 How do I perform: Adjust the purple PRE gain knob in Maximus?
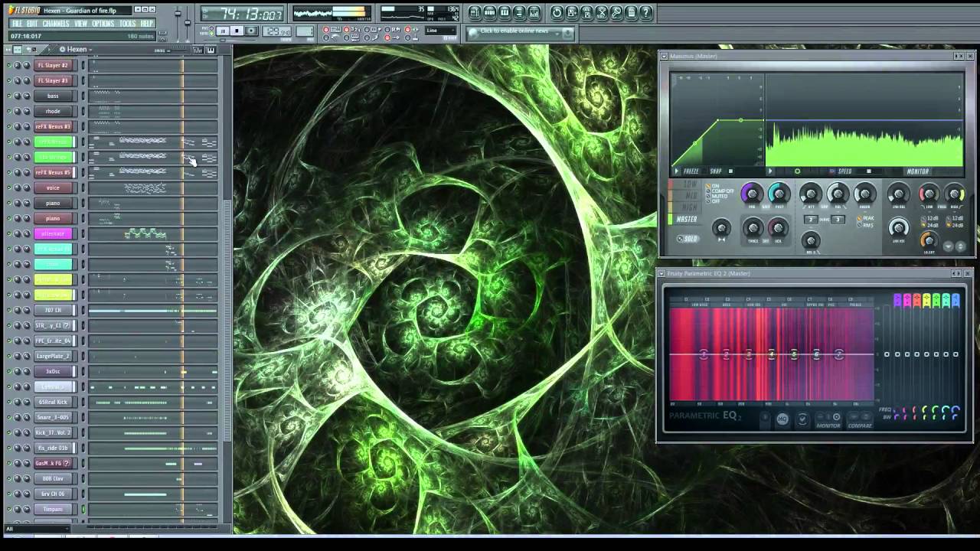(x=752, y=194)
